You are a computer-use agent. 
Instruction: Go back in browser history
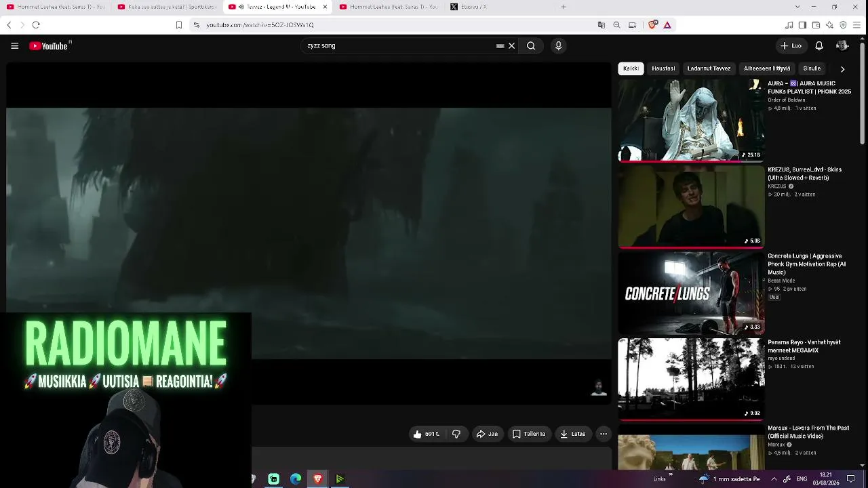(x=9, y=25)
